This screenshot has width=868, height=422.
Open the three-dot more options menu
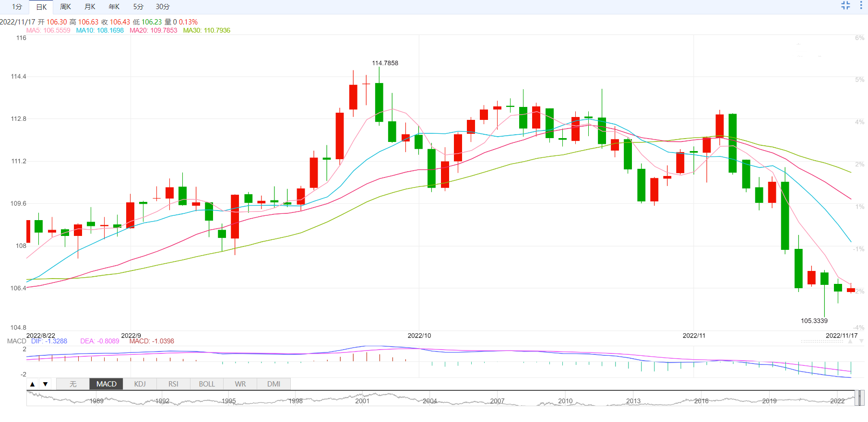click(861, 6)
